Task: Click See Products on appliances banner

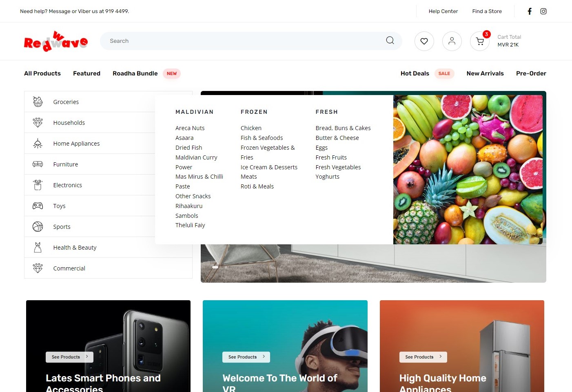Action: tap(423, 357)
